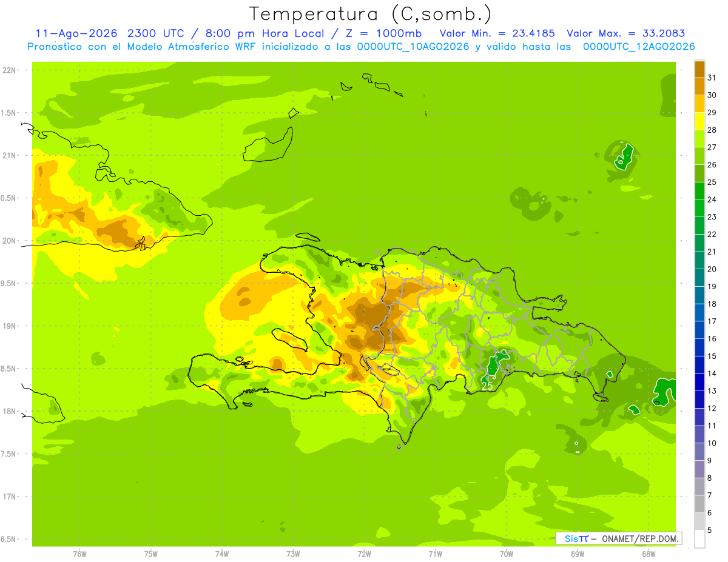Click the 75W longitude label
The width and height of the screenshot is (728, 562).
pos(150,554)
